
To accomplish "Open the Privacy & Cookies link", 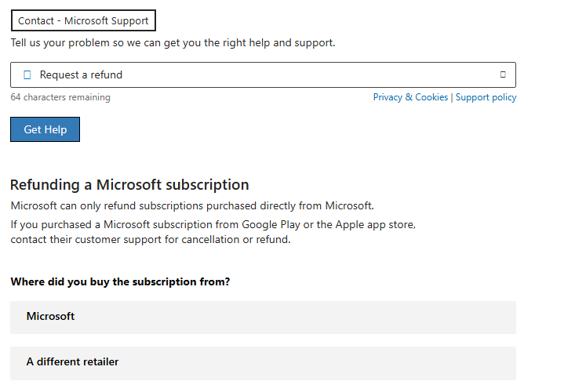I will click(x=410, y=97).
